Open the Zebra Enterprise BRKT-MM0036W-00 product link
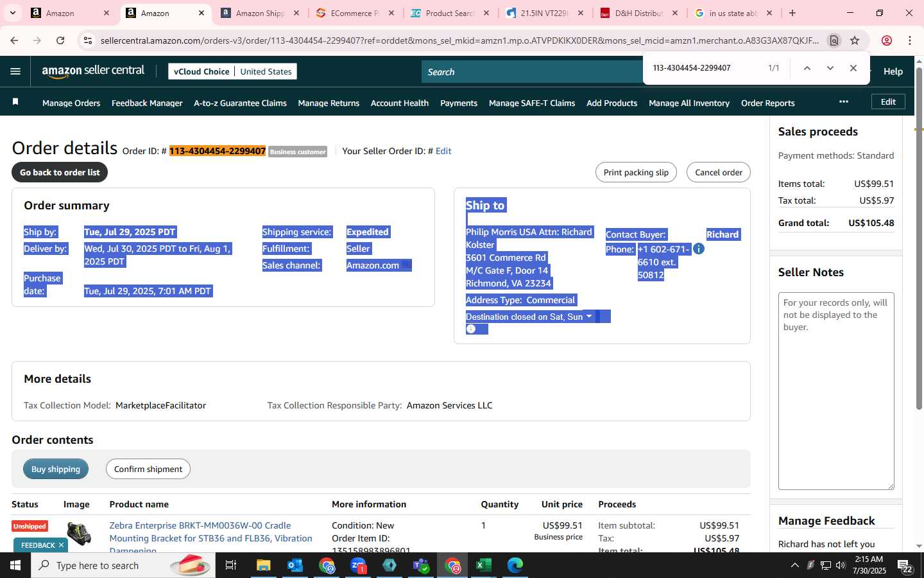Screen dimensions: 924x578 tap(210, 538)
